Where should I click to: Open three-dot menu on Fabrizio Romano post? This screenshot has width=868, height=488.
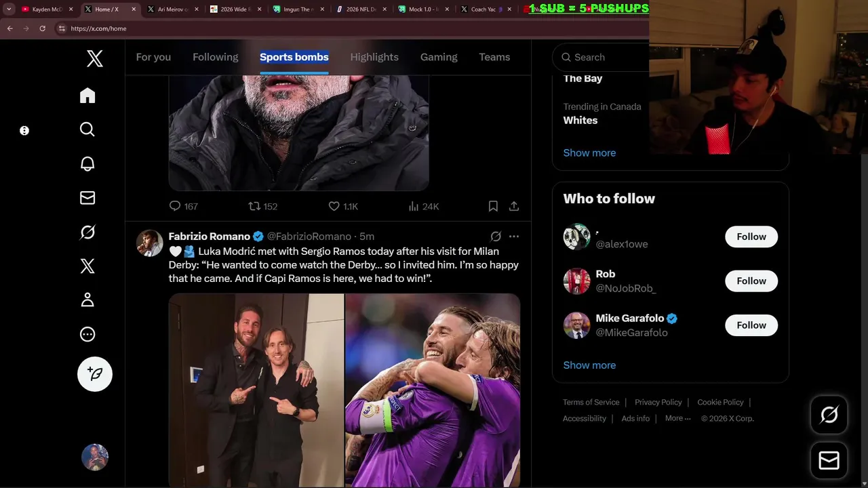(514, 237)
